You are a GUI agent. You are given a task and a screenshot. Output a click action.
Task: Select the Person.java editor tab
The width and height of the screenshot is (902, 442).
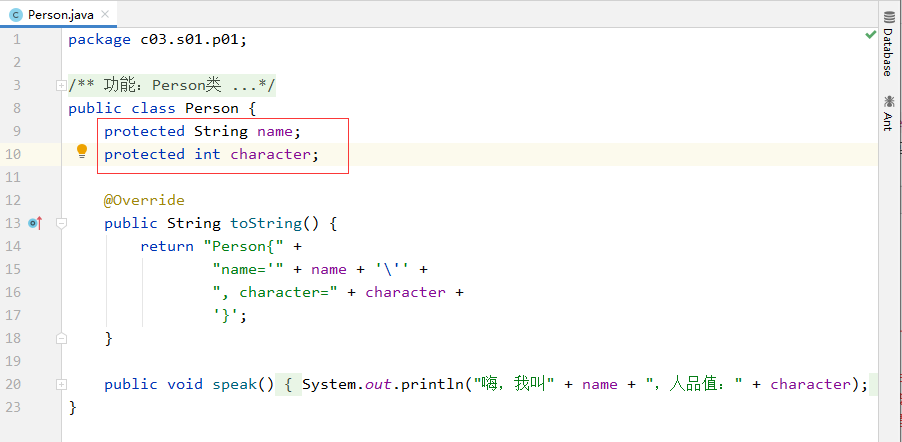point(59,14)
